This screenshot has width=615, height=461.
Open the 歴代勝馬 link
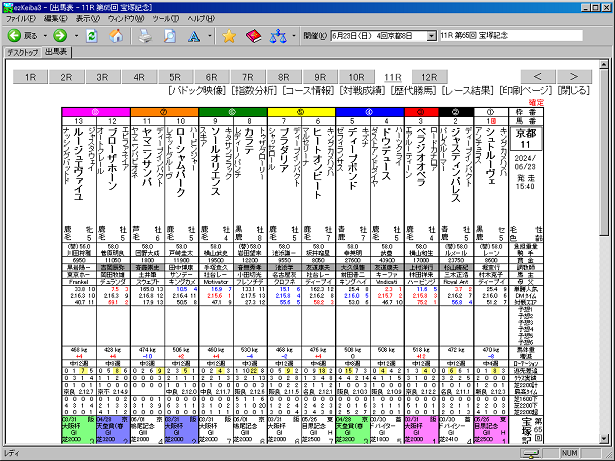pos(414,91)
